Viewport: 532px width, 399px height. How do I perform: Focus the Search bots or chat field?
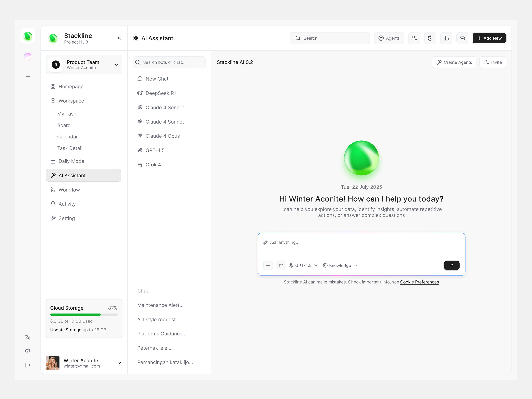169,62
